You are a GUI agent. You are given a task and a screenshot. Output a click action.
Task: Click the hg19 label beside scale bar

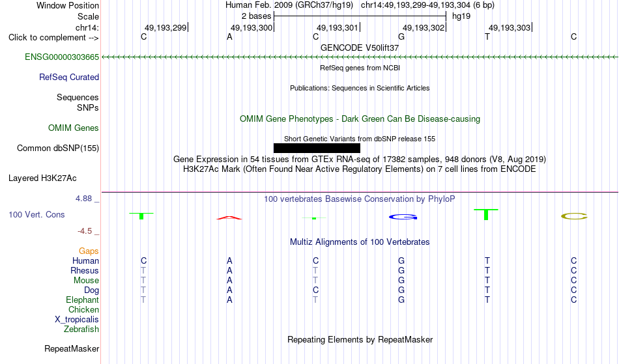(461, 16)
